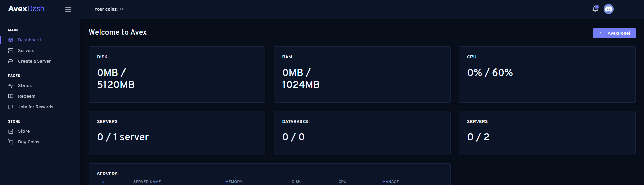
Task: Go to the Redeem page
Action: click(x=27, y=96)
